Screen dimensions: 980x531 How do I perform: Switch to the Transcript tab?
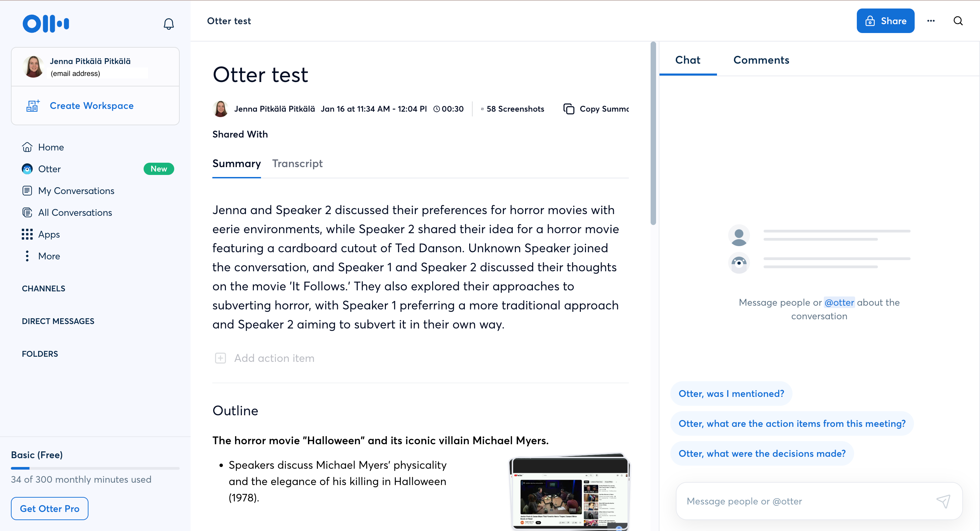click(297, 164)
